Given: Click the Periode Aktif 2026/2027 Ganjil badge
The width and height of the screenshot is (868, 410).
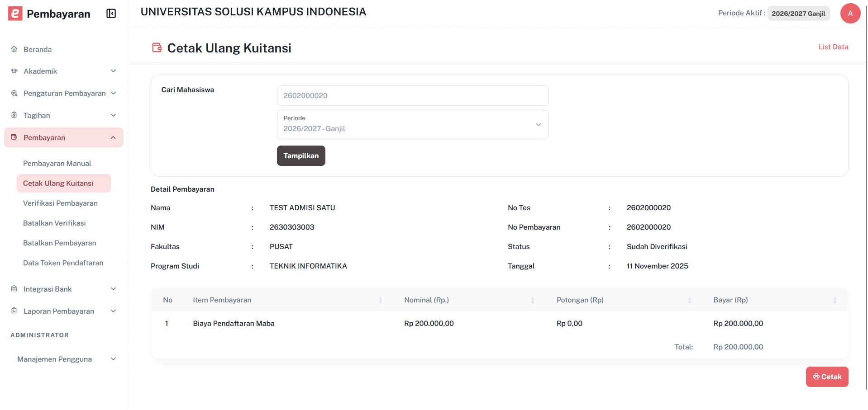Looking at the screenshot, I should pos(798,14).
